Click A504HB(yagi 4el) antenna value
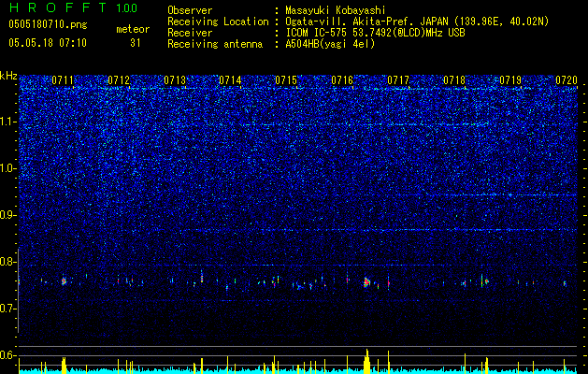 tap(330, 44)
